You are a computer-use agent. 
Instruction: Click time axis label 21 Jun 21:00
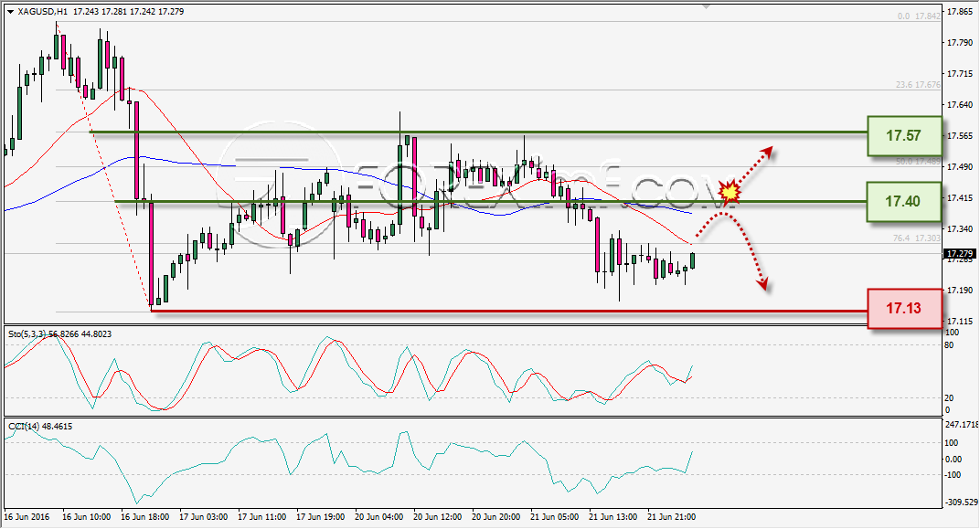pyautogui.click(x=671, y=517)
